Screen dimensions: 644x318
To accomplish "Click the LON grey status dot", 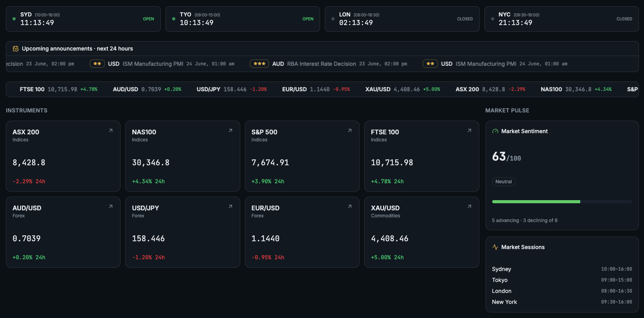I will pyautogui.click(x=333, y=19).
